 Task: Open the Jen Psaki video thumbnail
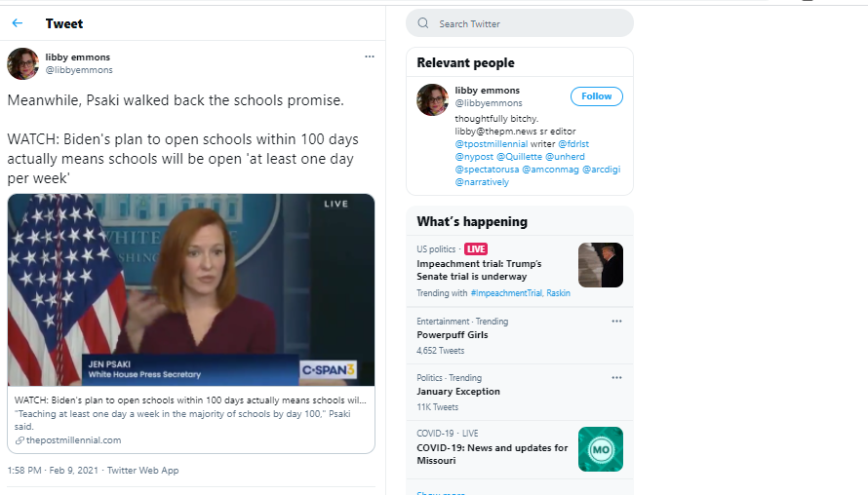(x=191, y=289)
